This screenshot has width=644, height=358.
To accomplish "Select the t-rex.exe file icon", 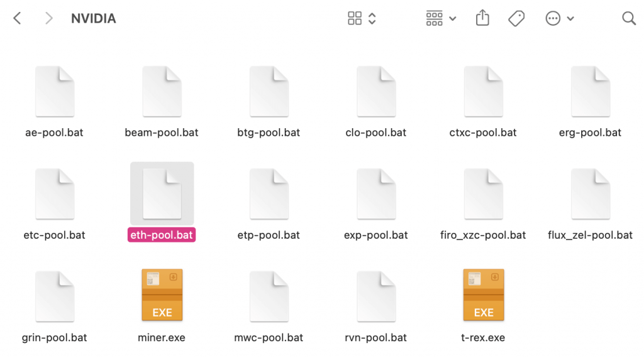I will pyautogui.click(x=483, y=295).
